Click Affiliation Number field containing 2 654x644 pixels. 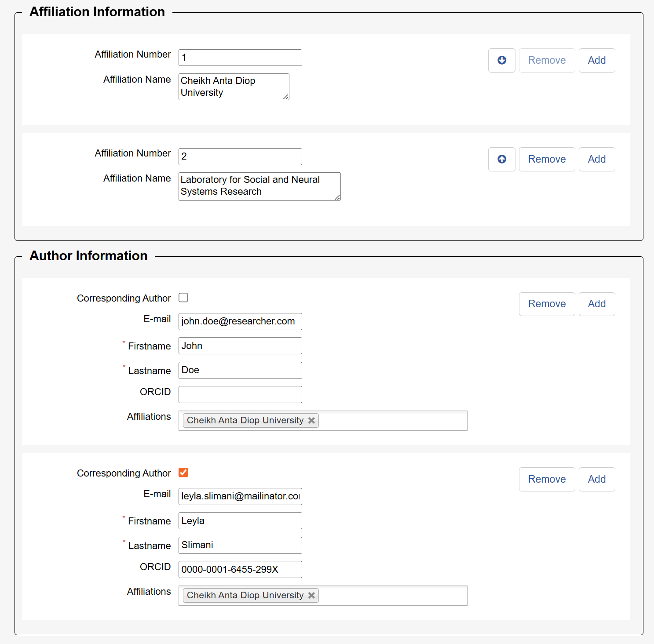tap(240, 156)
